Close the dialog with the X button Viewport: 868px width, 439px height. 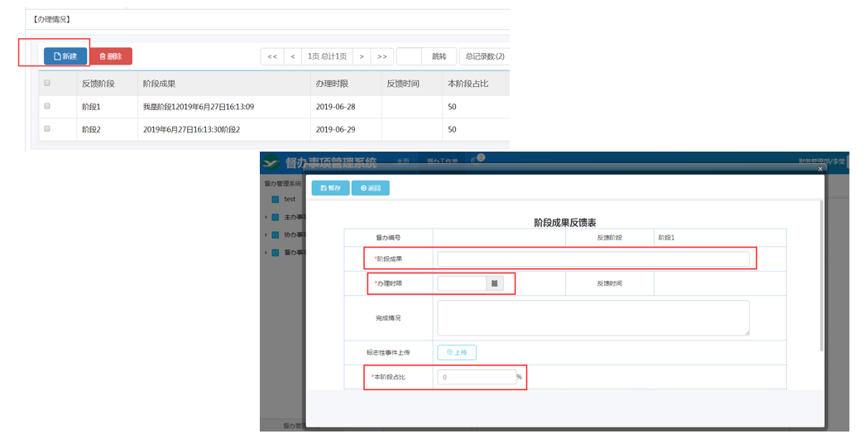820,169
